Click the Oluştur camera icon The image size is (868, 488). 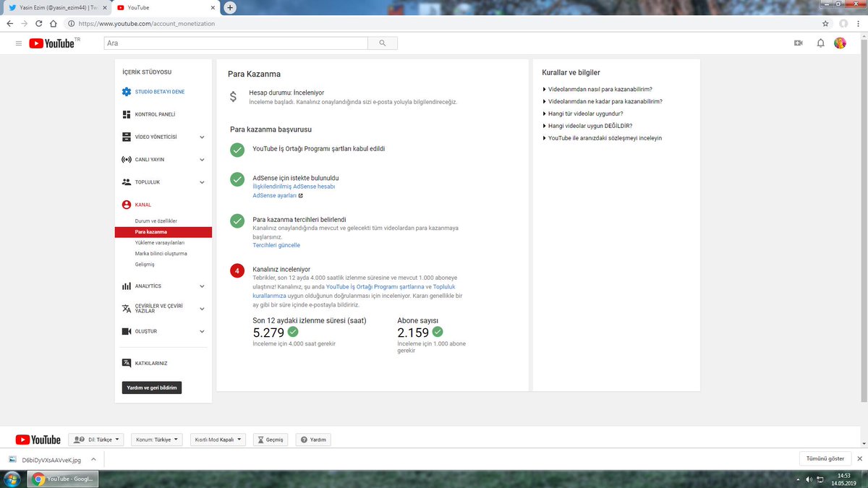(x=127, y=331)
